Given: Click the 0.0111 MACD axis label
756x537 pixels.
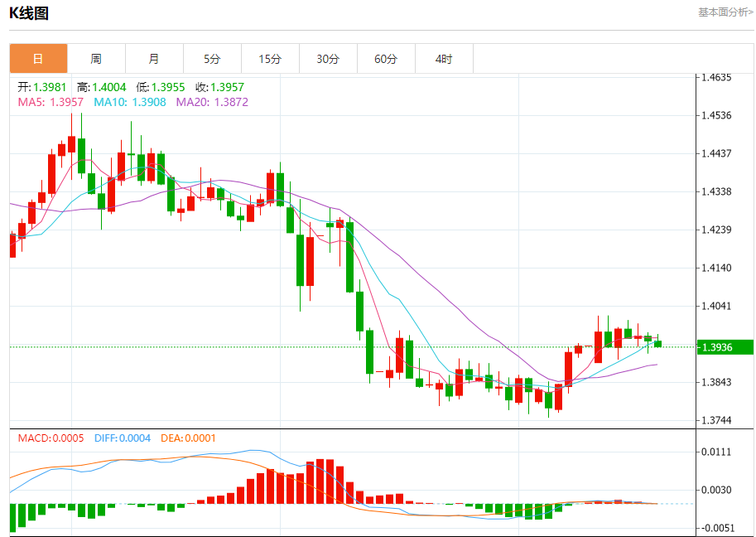Looking at the screenshot, I should click(x=716, y=452).
